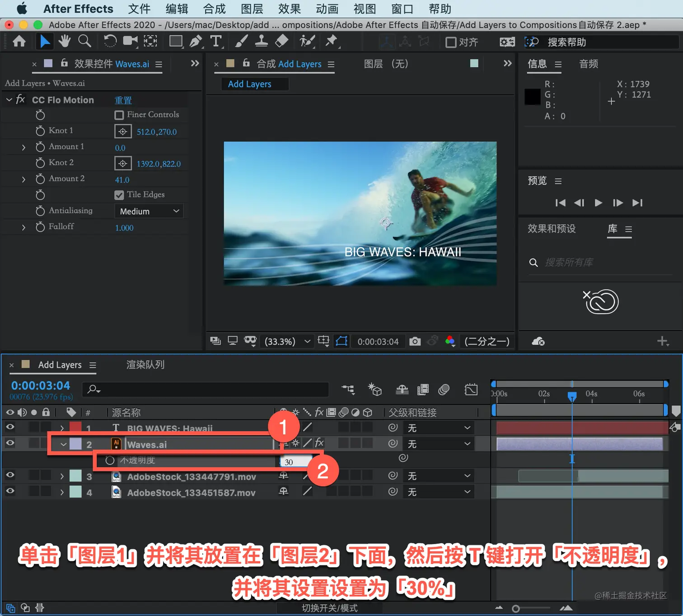
Task: Enable motion blur icon in timeline
Action: tap(444, 389)
